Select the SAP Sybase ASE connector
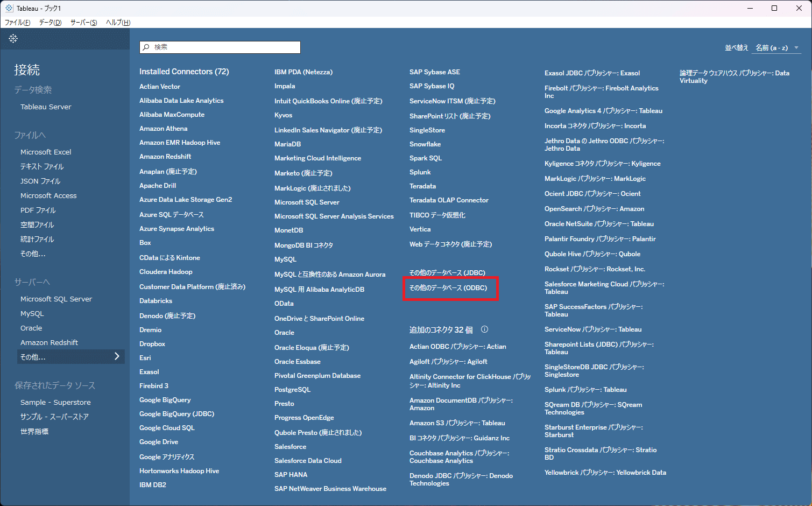Screen dimensions: 812x506 [435, 72]
